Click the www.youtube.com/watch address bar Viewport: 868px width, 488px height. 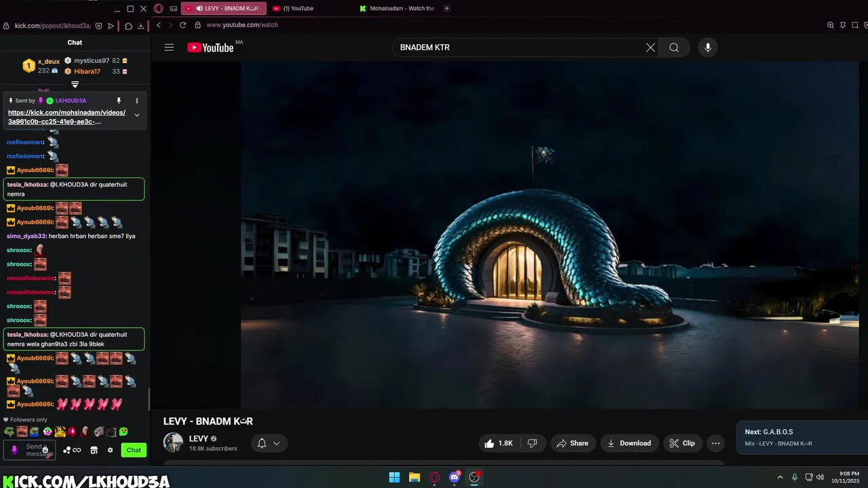[242, 25]
